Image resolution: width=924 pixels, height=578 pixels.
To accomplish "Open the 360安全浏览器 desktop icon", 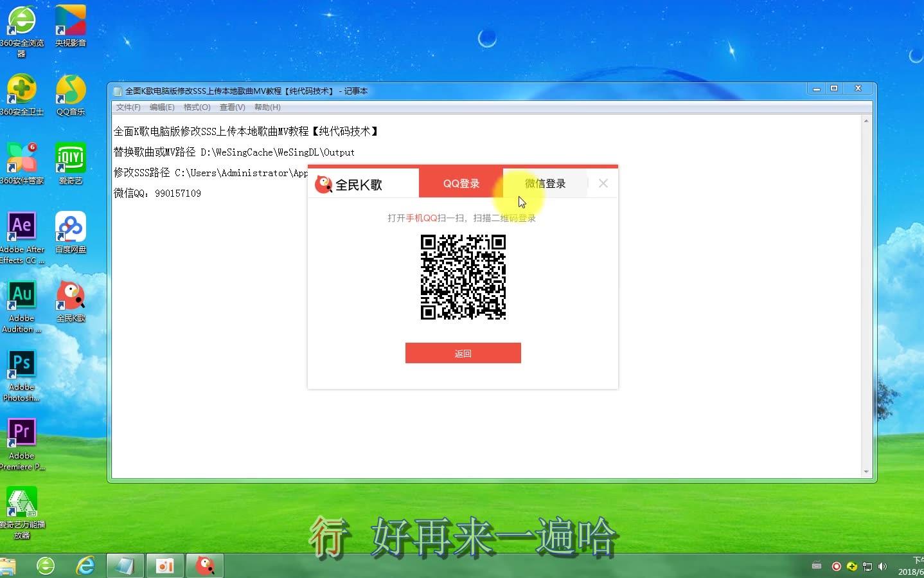I will pyautogui.click(x=22, y=30).
